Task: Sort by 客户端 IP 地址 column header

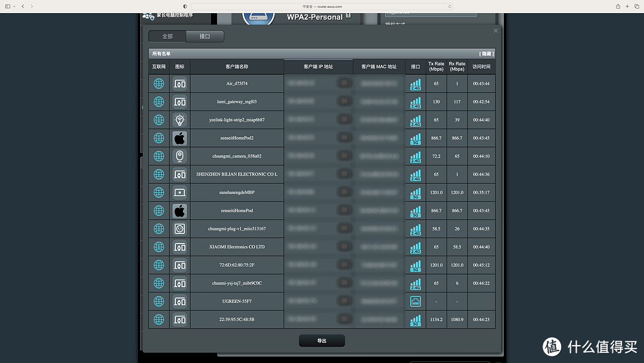Action: pyautogui.click(x=318, y=67)
